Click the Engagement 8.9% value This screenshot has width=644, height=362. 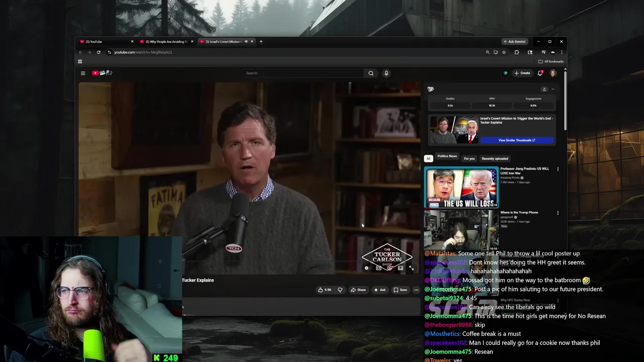[533, 106]
